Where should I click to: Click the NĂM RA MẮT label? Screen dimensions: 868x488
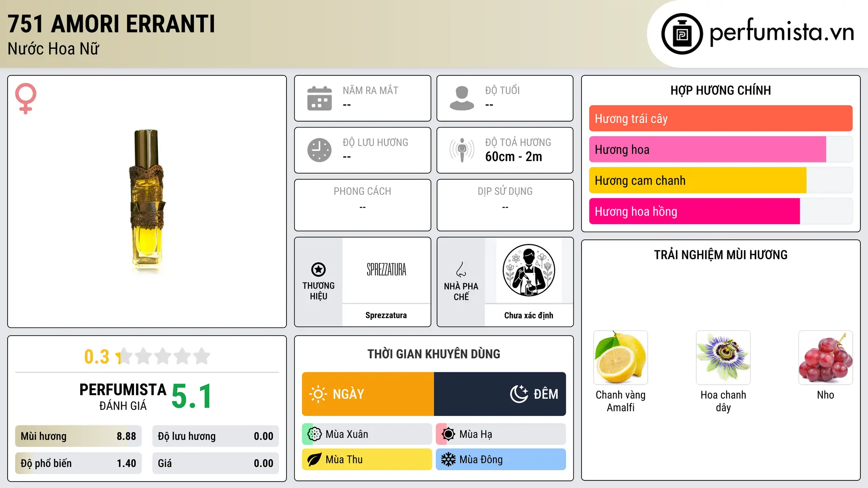pos(370,90)
